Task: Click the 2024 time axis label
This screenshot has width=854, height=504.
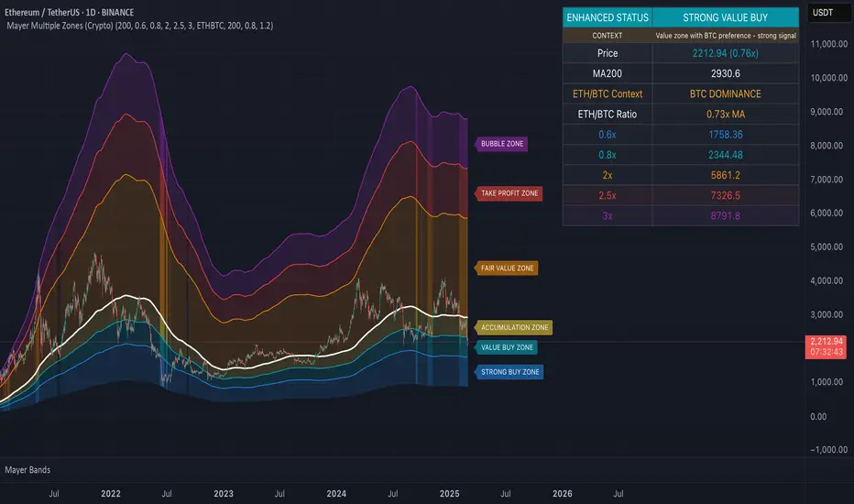Action: (336, 494)
